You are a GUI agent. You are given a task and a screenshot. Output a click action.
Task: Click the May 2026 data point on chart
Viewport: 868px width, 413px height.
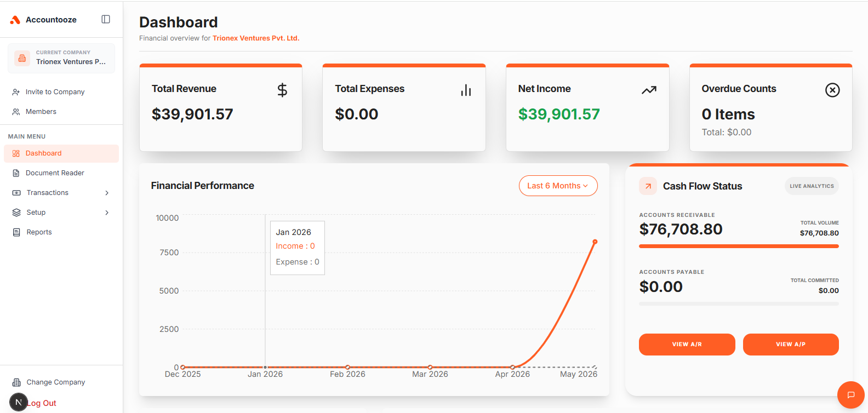[x=595, y=242]
